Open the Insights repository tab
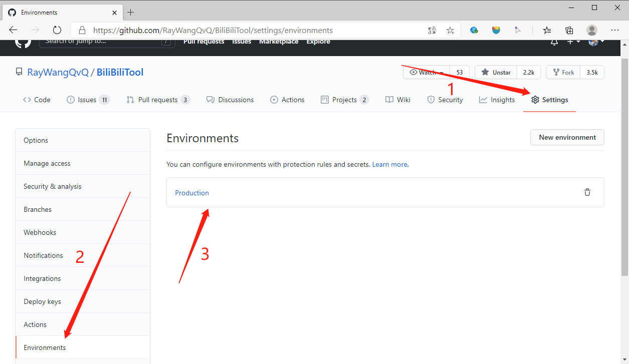Screen dimensions: 629x364 click(497, 100)
